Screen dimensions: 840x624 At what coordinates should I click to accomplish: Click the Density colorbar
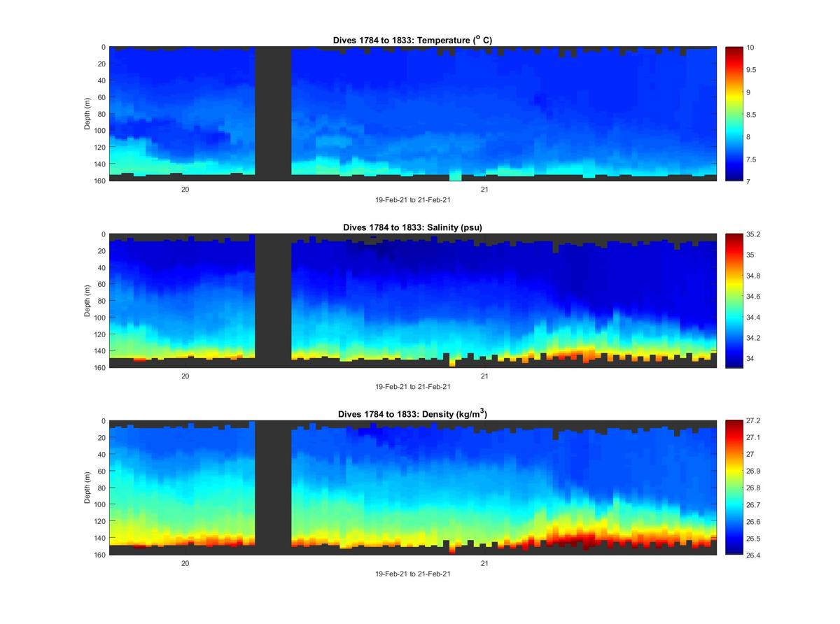(734, 488)
